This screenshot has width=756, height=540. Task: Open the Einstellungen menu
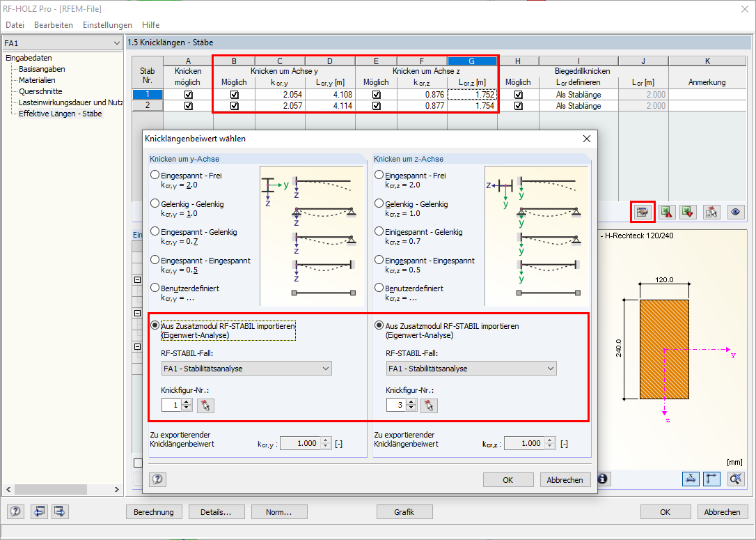coord(107,24)
